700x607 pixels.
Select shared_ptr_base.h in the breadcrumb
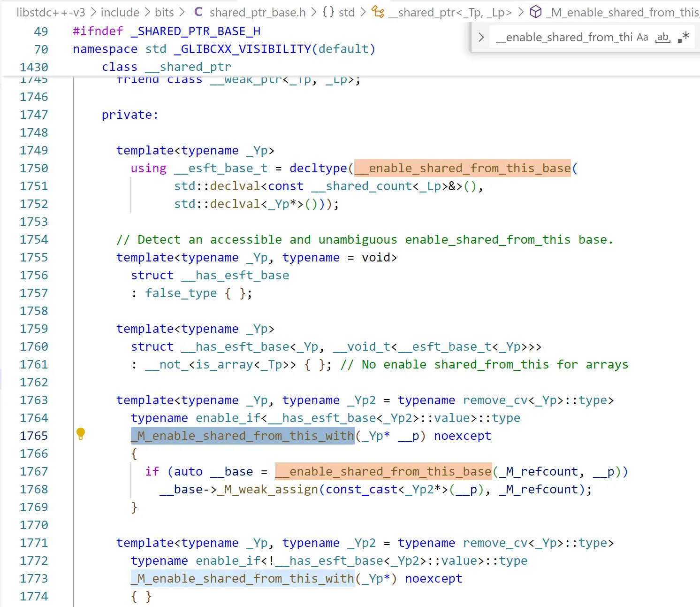click(257, 12)
